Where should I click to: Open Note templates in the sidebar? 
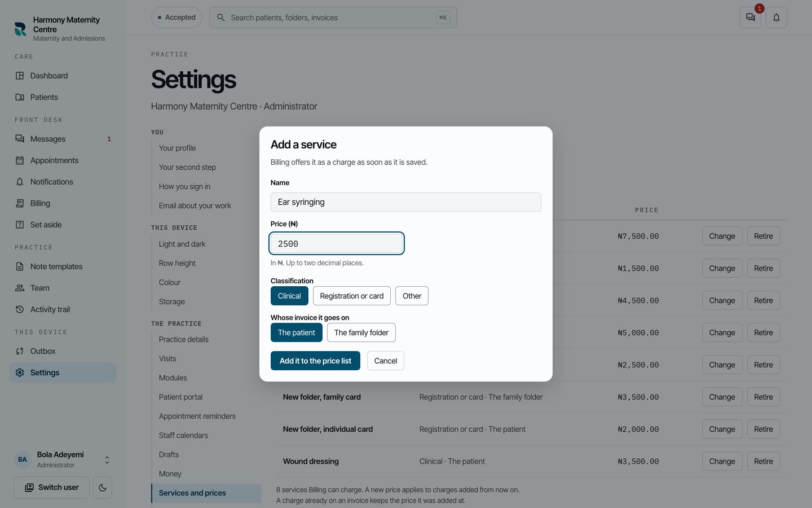point(63,266)
